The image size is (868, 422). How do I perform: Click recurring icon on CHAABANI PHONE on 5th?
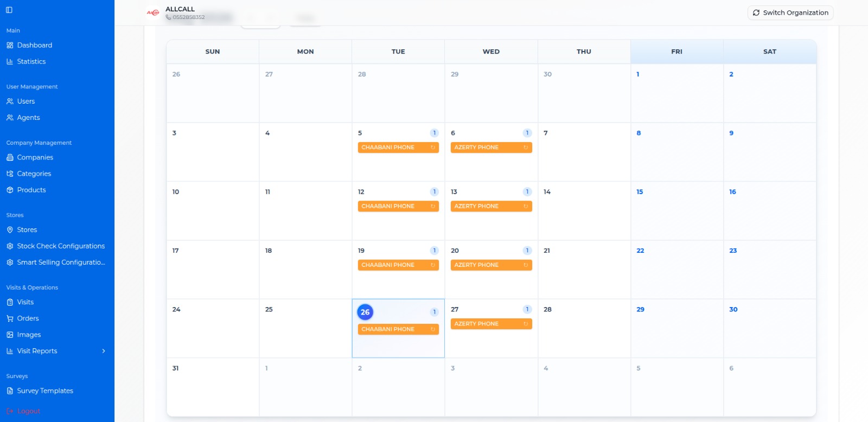tap(433, 148)
